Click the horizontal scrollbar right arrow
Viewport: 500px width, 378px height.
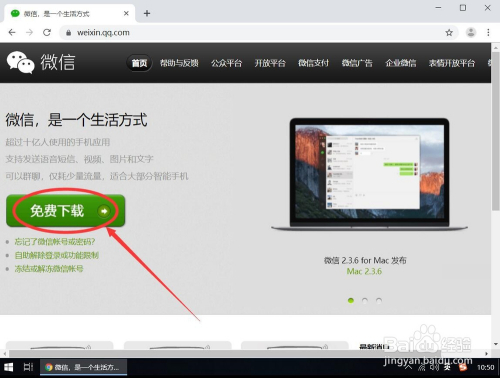(487, 353)
